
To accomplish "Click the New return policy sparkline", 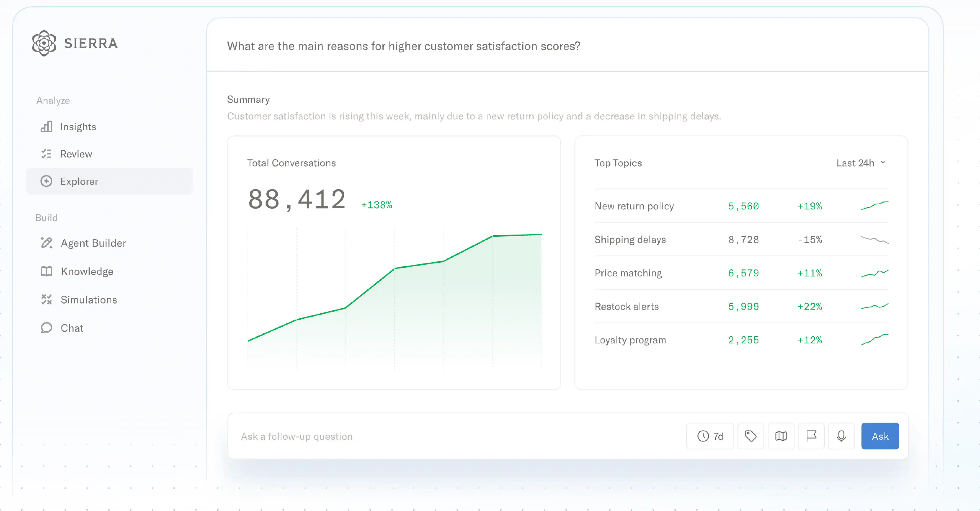I will [875, 205].
